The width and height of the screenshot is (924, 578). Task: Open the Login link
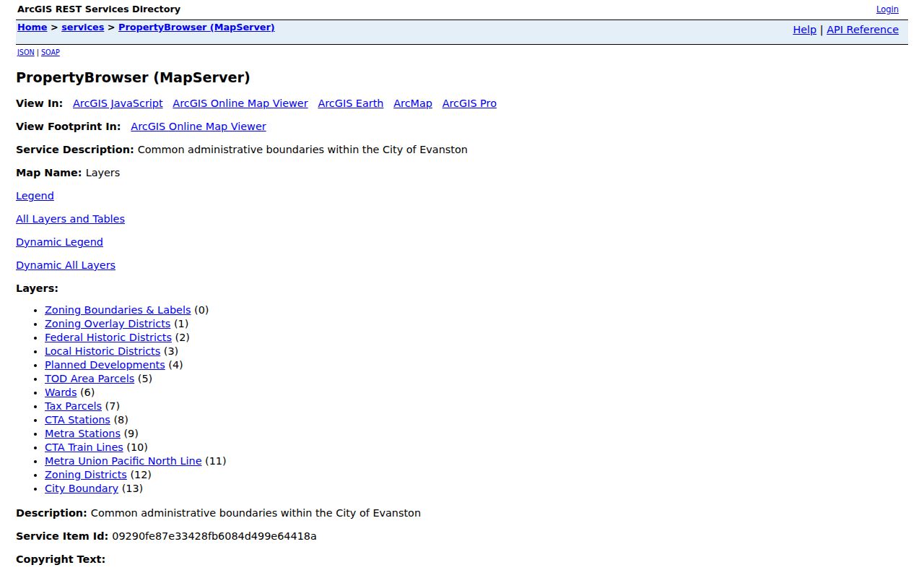coord(887,9)
